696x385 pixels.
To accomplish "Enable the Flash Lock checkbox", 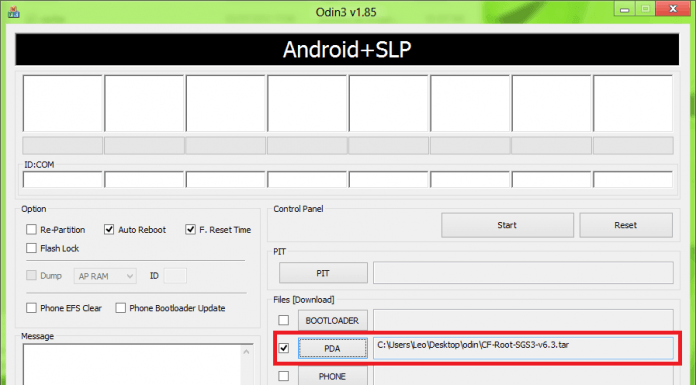I will pyautogui.click(x=31, y=248).
